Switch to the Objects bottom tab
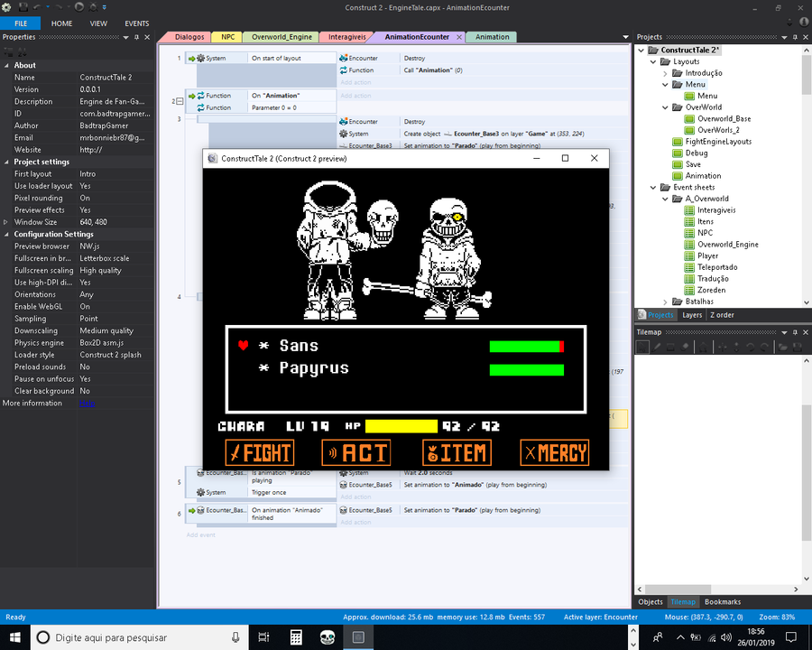Viewport: 812px width, 650px height. (x=650, y=602)
